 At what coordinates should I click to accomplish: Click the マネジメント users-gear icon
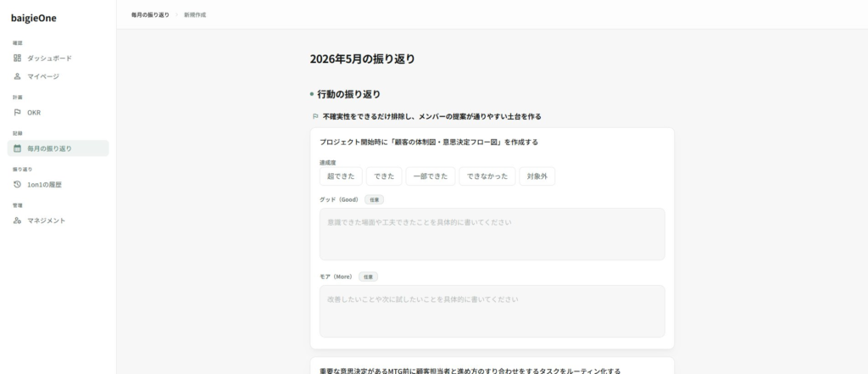tap(17, 220)
